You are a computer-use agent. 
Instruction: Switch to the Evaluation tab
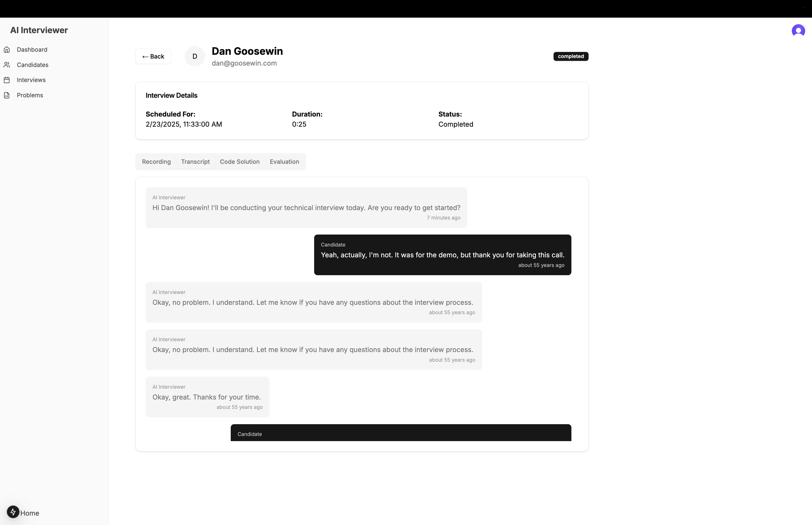[285, 162]
